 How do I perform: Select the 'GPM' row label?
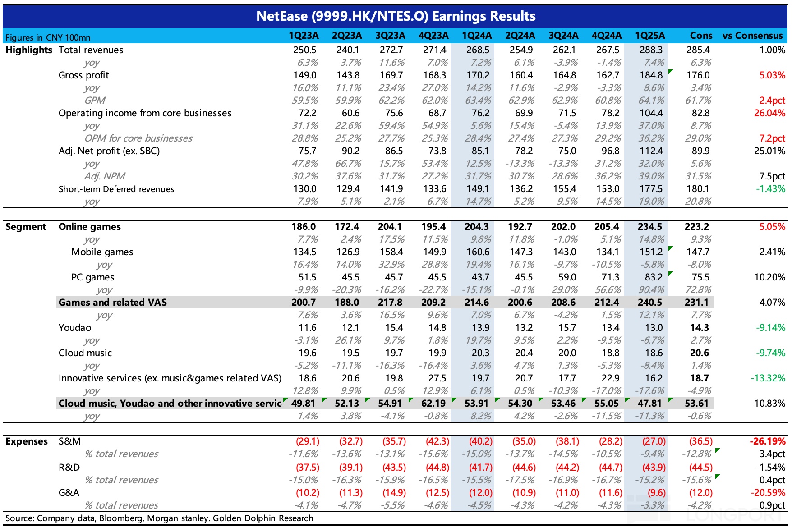(x=95, y=101)
